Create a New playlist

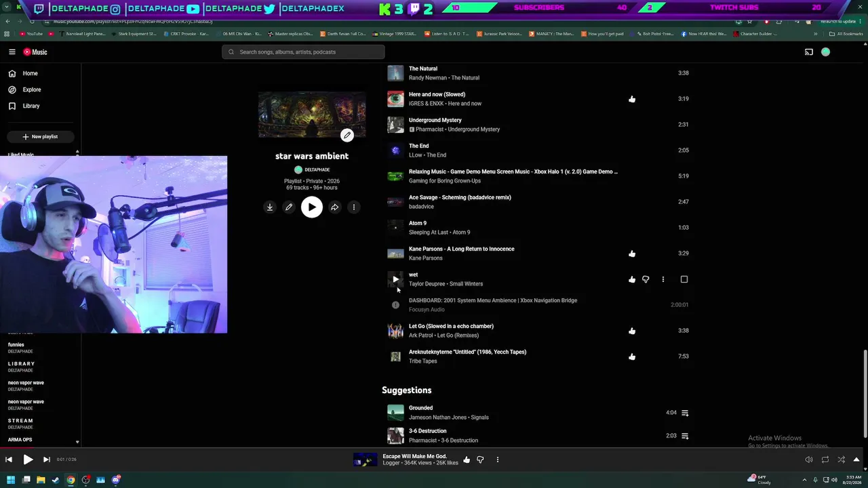[40, 137]
